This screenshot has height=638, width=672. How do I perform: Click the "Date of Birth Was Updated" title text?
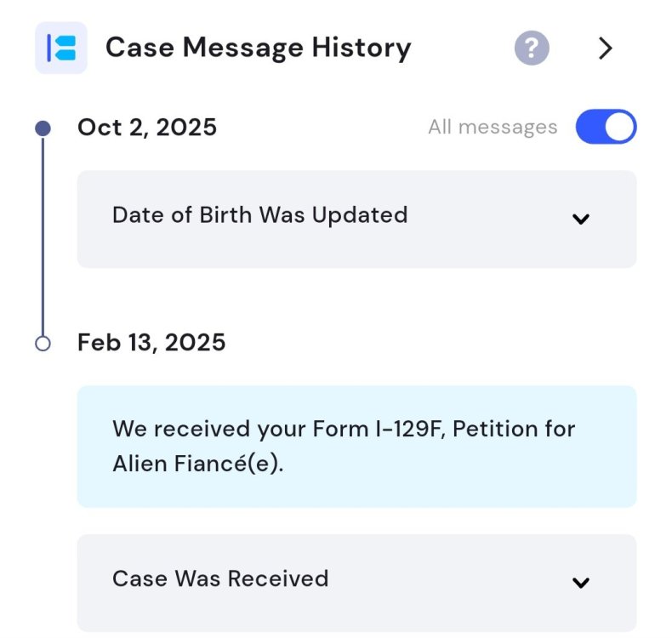click(x=259, y=215)
